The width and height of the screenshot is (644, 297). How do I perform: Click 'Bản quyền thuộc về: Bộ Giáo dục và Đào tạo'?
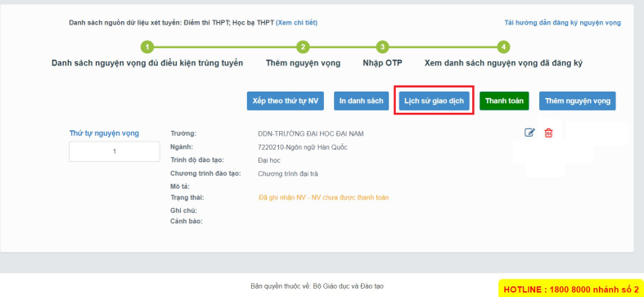[x=317, y=286]
